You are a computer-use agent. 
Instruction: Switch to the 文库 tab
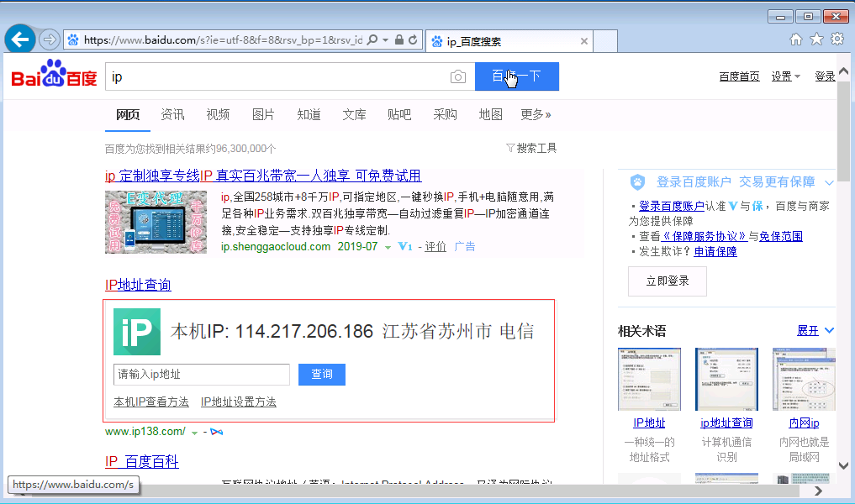[x=355, y=114]
